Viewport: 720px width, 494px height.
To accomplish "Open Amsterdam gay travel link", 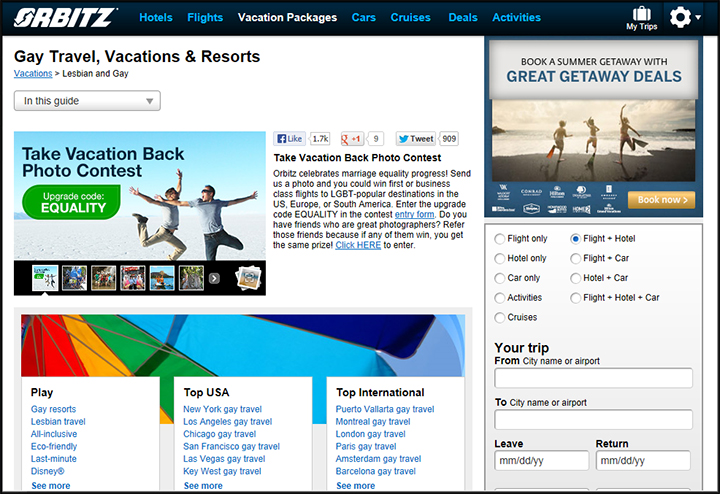I will tap(378, 459).
